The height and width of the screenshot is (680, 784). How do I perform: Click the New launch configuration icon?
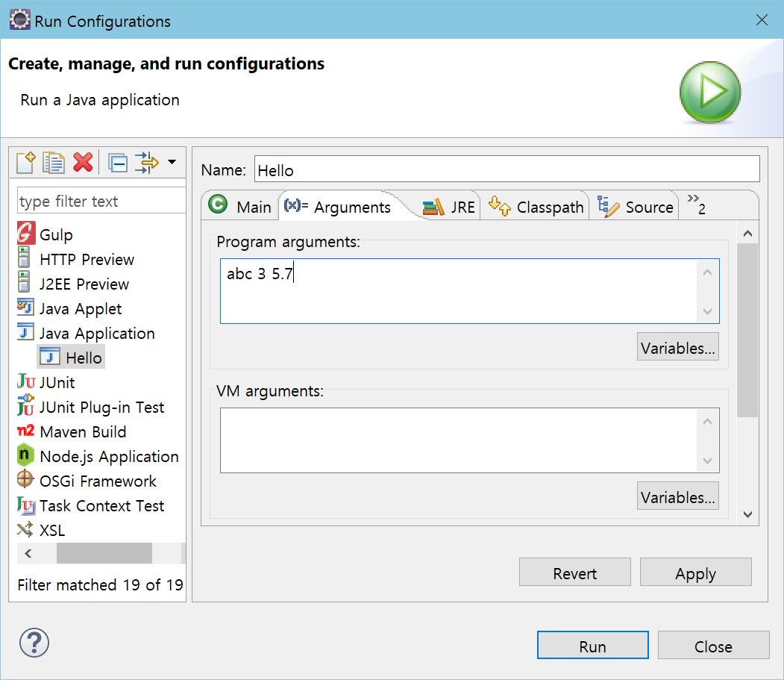(26, 162)
